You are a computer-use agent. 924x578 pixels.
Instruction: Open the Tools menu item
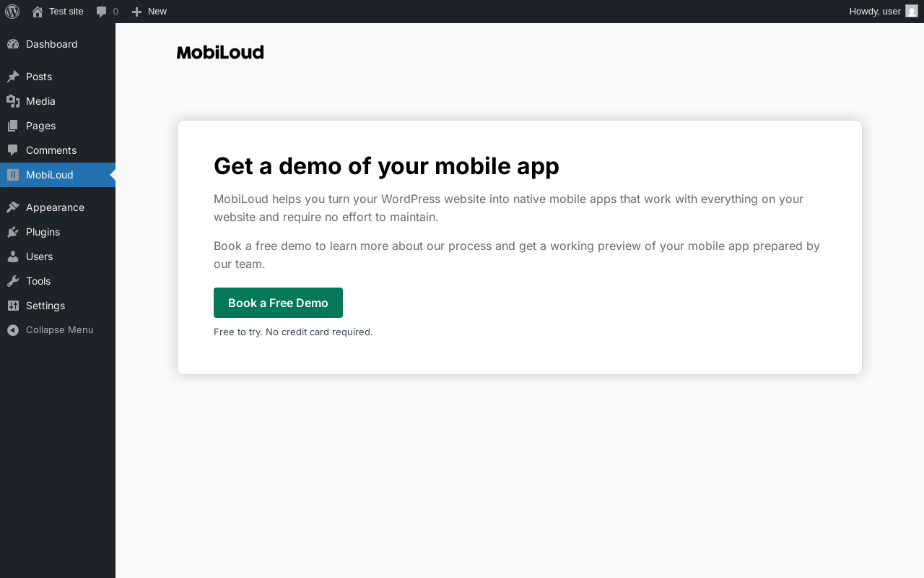tap(58, 281)
